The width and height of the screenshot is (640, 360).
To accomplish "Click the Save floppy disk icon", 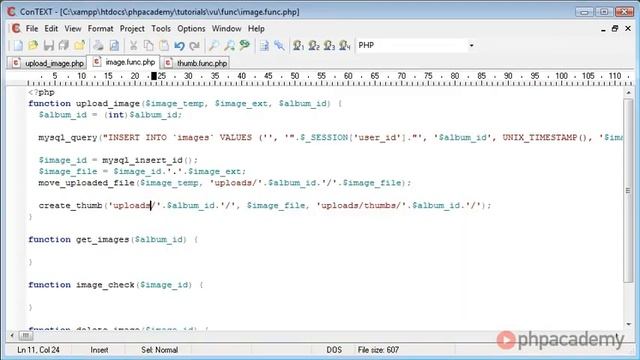I will point(49,45).
